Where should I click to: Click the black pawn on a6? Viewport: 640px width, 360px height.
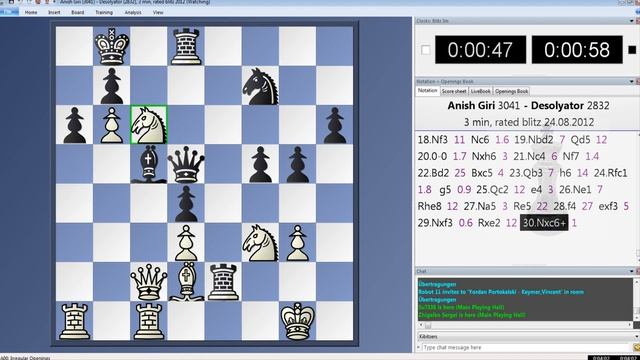point(74,125)
